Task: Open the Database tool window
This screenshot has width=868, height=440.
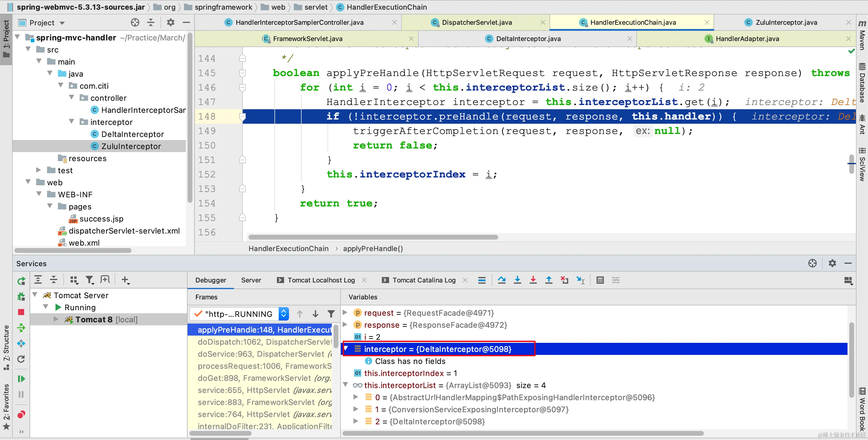Action: point(862,83)
